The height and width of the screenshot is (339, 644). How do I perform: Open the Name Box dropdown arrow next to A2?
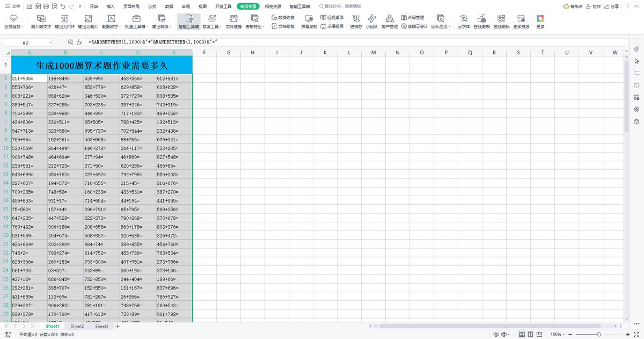pos(51,42)
